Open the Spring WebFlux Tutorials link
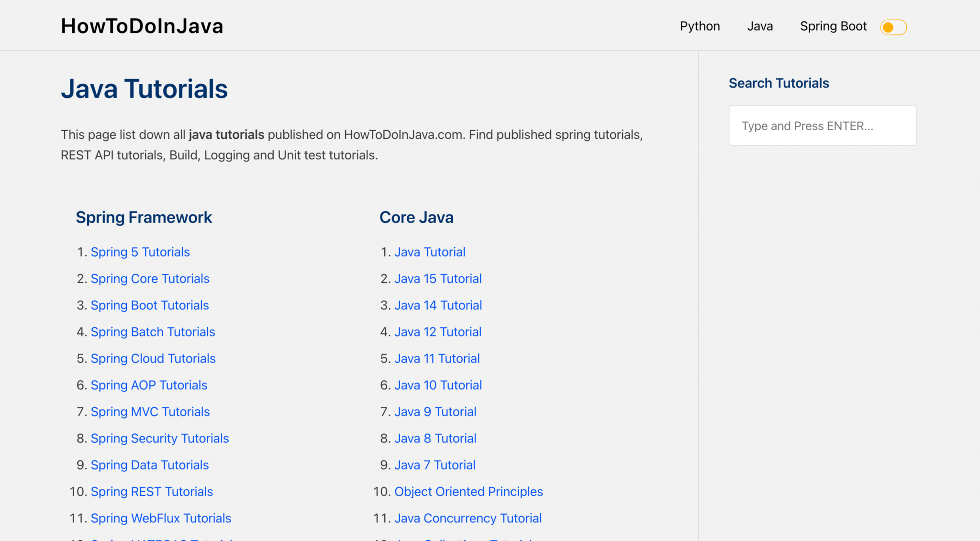 pyautogui.click(x=161, y=518)
